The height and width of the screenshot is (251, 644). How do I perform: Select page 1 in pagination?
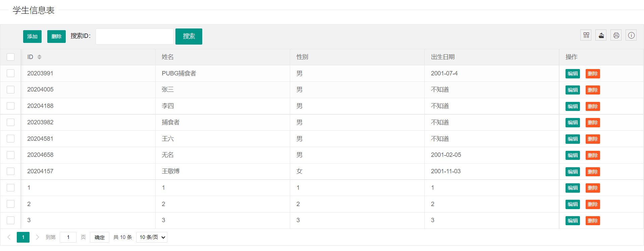click(x=23, y=237)
